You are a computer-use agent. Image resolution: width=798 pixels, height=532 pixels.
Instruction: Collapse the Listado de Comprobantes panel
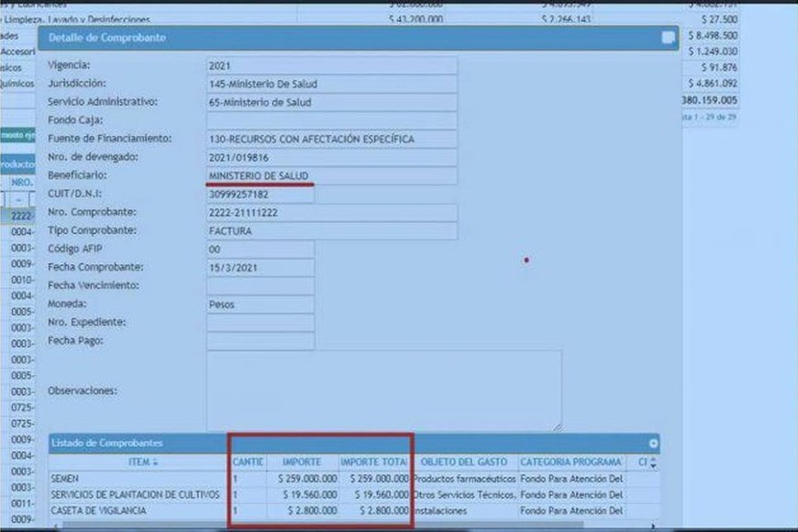click(x=653, y=443)
